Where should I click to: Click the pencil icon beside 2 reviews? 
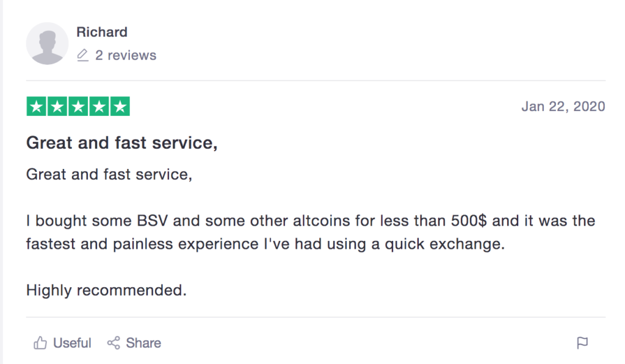point(82,55)
